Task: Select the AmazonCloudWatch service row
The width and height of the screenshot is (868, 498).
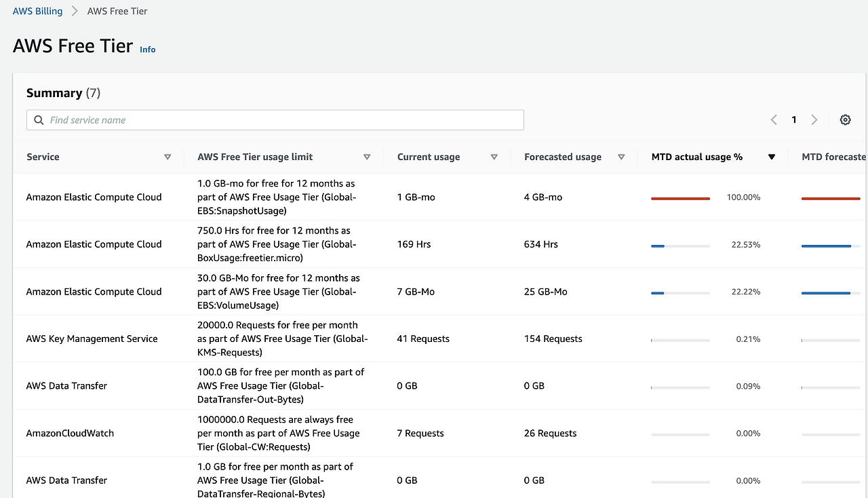Action: 439,433
